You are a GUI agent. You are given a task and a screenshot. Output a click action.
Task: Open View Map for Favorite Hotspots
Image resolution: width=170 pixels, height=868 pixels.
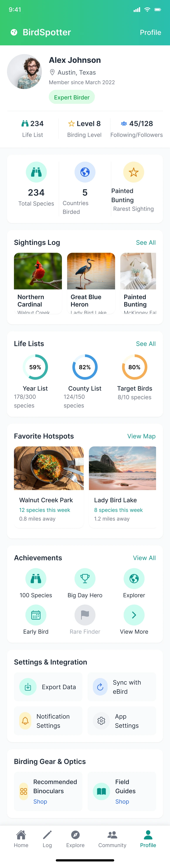click(x=141, y=436)
